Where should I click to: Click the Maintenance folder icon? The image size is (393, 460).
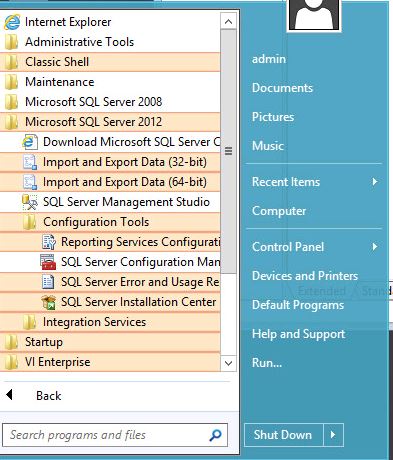[12, 82]
